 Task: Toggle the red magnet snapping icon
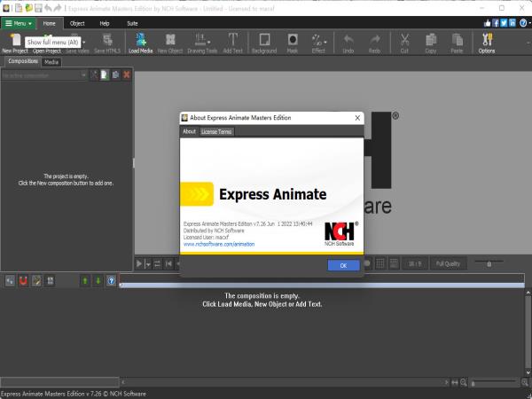coord(23,280)
